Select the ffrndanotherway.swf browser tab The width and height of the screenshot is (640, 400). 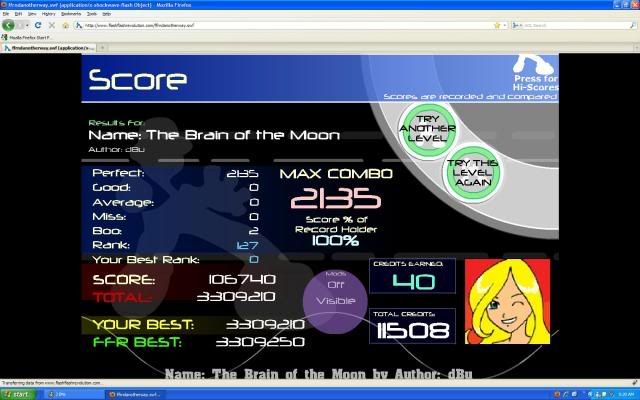[x=50, y=47]
